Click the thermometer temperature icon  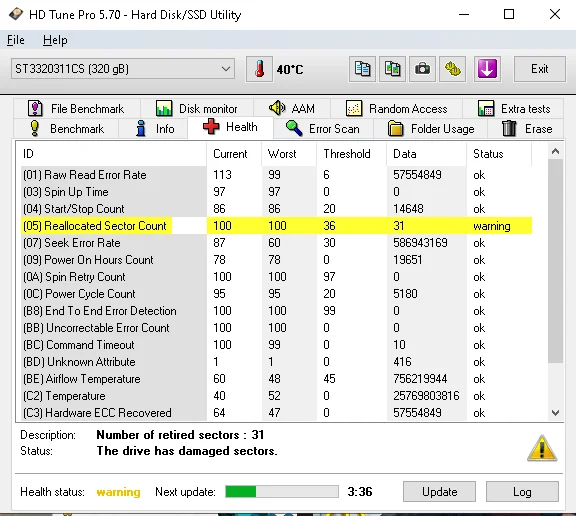(x=259, y=69)
